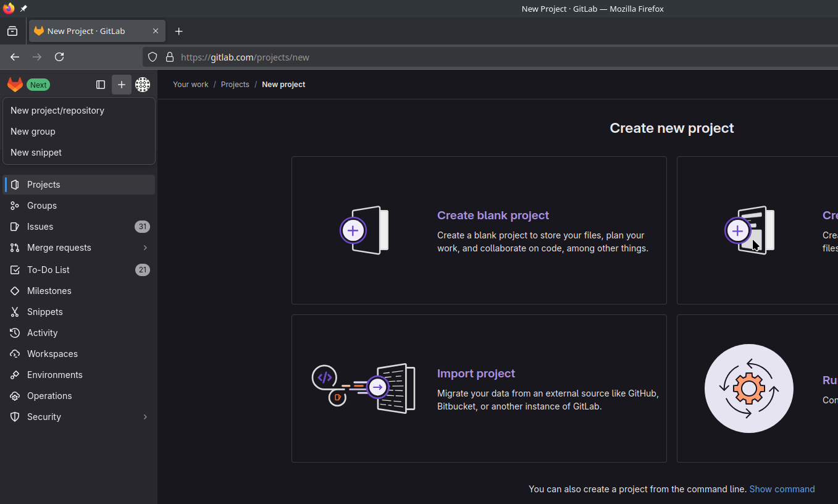Open the user avatar menu

[143, 85]
